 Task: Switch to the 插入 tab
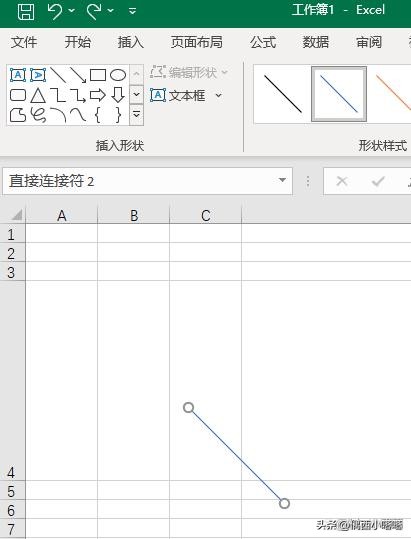tap(131, 42)
